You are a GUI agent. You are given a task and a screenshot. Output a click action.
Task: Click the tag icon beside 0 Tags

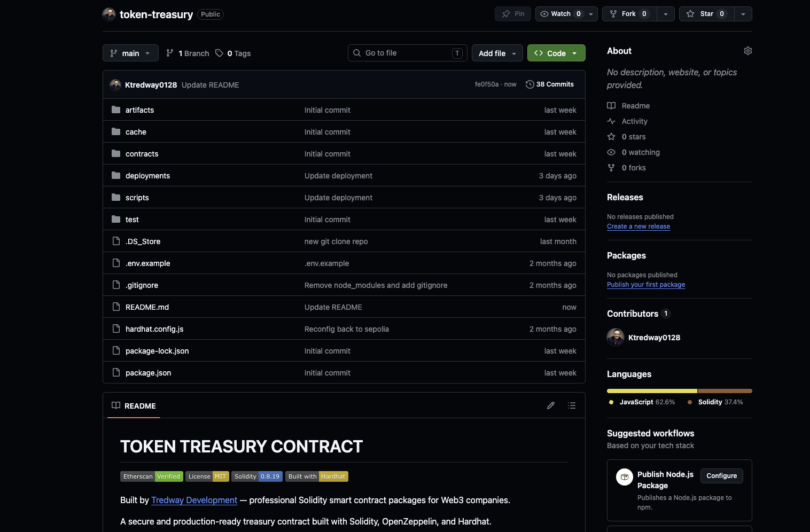coord(219,53)
